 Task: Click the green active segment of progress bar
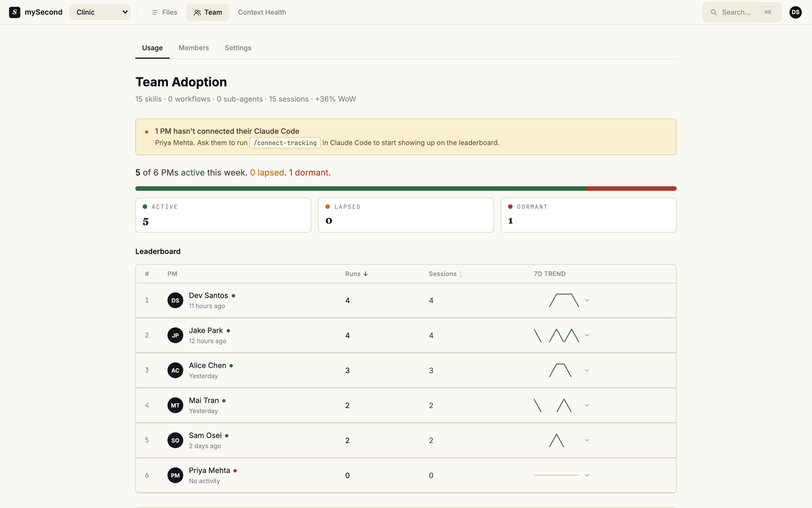(x=361, y=189)
